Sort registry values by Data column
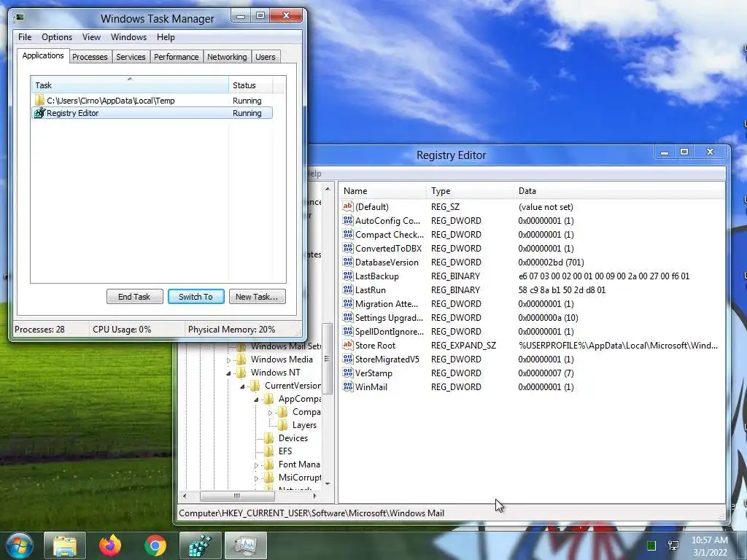Image resolution: width=747 pixels, height=560 pixels. (619, 190)
